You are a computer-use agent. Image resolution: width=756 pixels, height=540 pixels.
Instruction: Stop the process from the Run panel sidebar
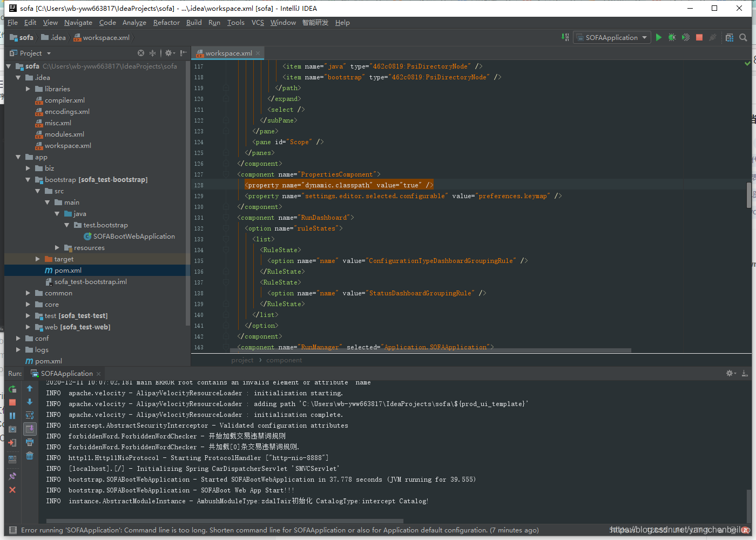point(12,402)
